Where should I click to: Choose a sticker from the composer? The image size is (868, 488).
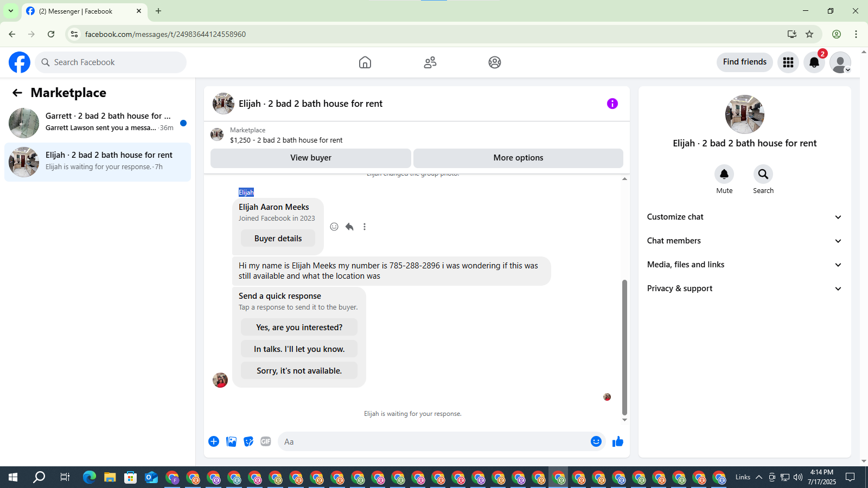point(248,441)
